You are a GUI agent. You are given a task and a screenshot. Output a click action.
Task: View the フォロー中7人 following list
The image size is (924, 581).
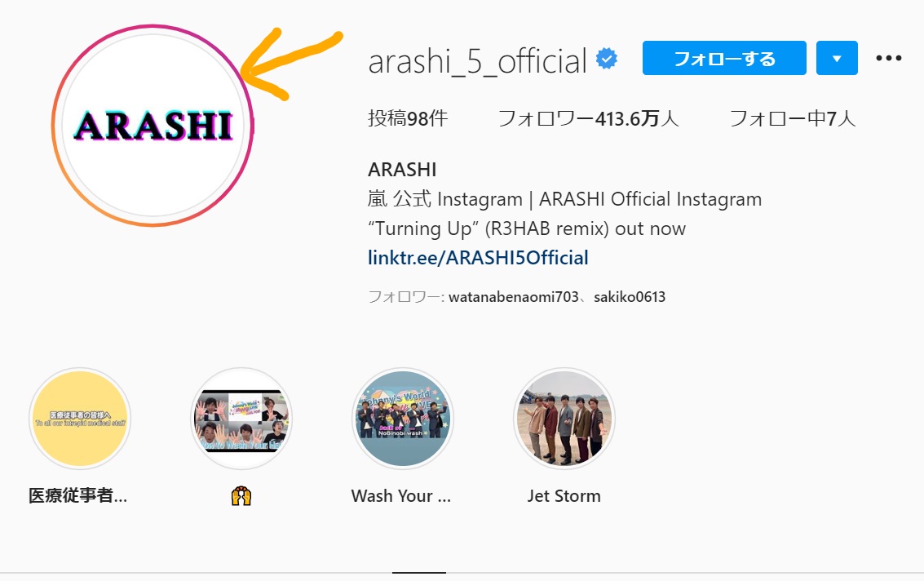(x=793, y=118)
